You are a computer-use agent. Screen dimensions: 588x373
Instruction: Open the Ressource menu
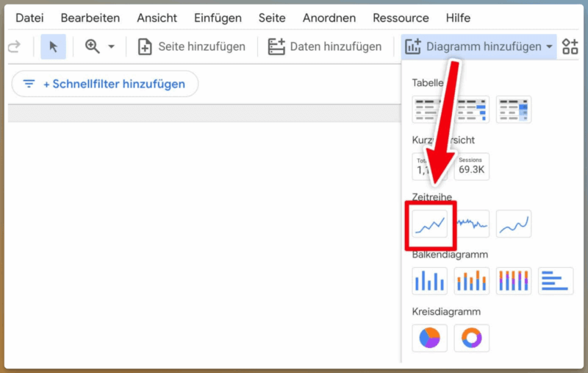[401, 18]
